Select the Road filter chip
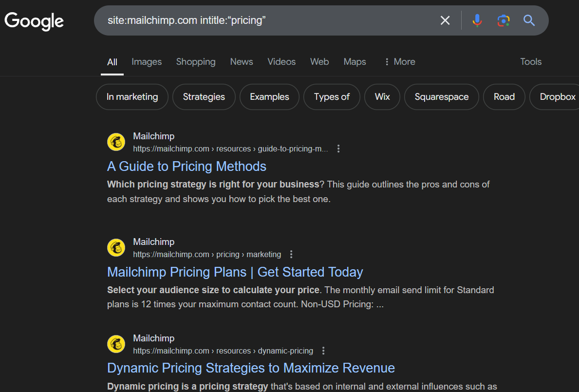 click(504, 97)
